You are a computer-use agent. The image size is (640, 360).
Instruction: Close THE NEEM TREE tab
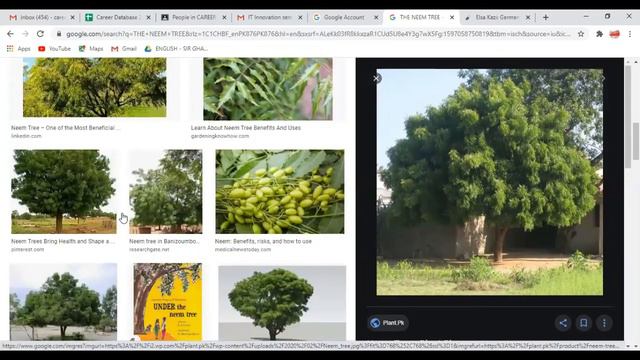[x=452, y=18]
